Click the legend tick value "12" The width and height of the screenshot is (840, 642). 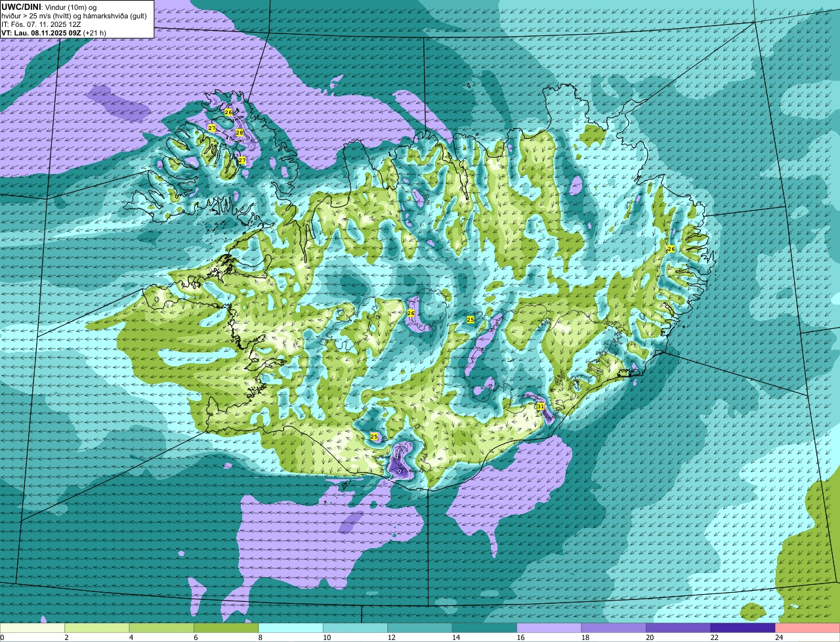[391, 637]
